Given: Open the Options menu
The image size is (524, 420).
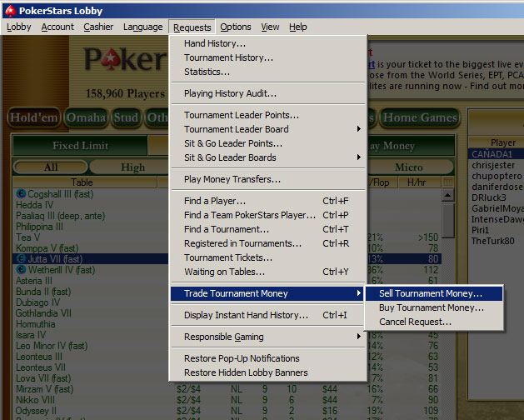Looking at the screenshot, I should [235, 27].
